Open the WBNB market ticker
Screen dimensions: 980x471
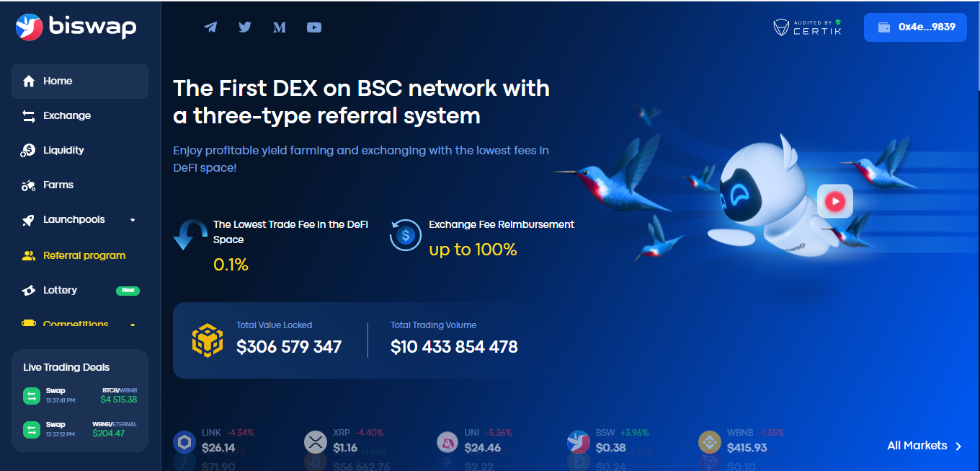(x=741, y=441)
